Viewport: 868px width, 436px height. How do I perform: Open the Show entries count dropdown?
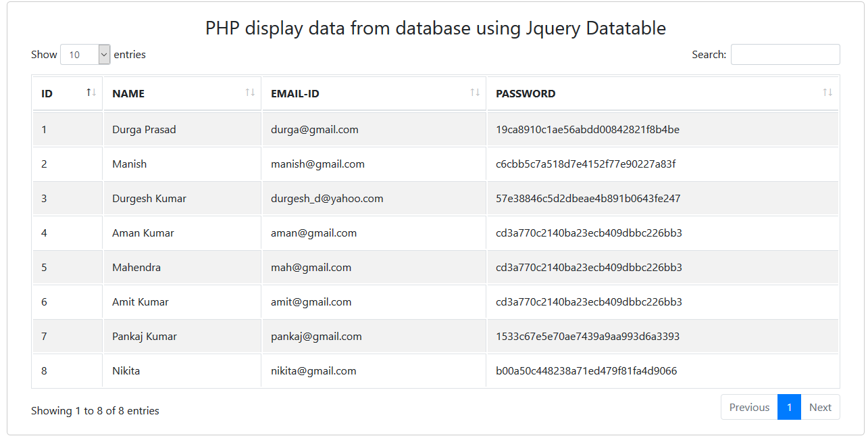point(85,55)
